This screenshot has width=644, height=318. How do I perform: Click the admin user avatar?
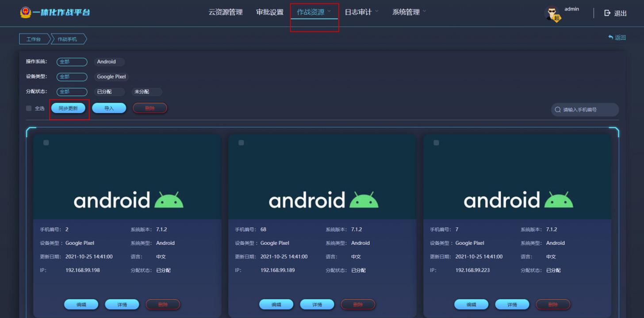point(552,14)
